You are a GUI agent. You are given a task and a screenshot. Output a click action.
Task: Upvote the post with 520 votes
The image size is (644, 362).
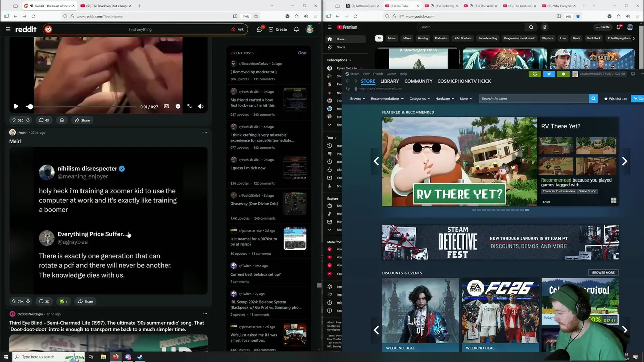[13, 120]
